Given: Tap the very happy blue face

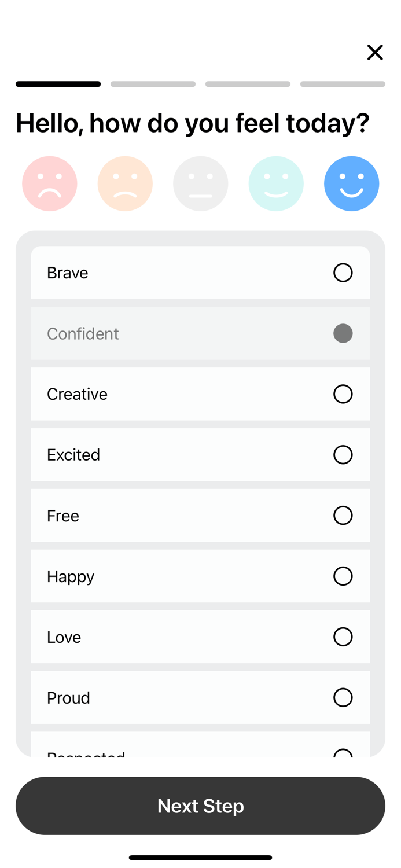Looking at the screenshot, I should (351, 183).
